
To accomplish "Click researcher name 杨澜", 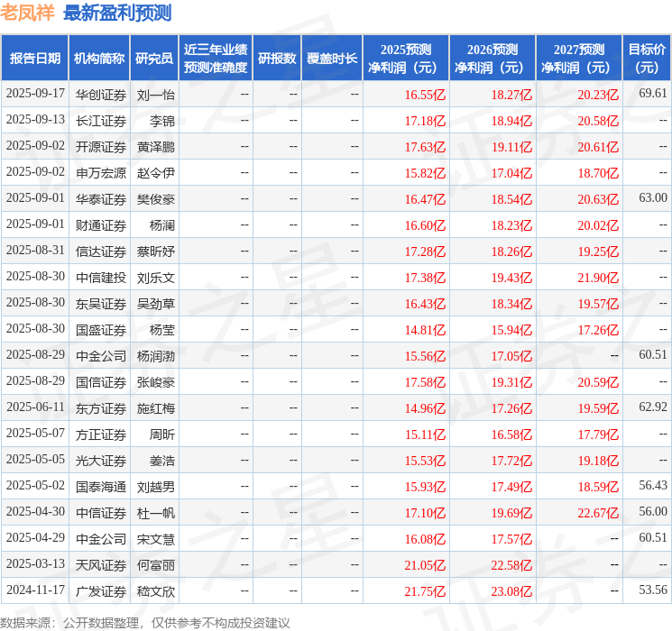I will point(162,225).
